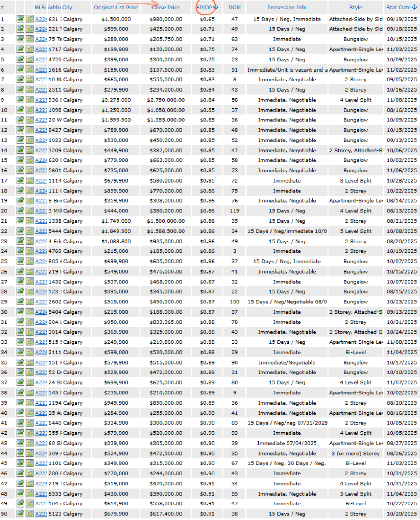
Task: Click the yellow image icon in row 25
Action: pos(30,261)
